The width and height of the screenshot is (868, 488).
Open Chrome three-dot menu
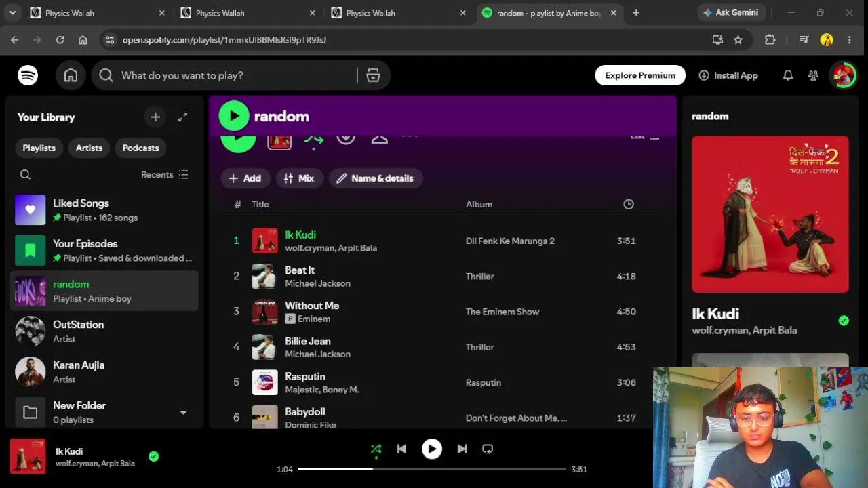(849, 40)
